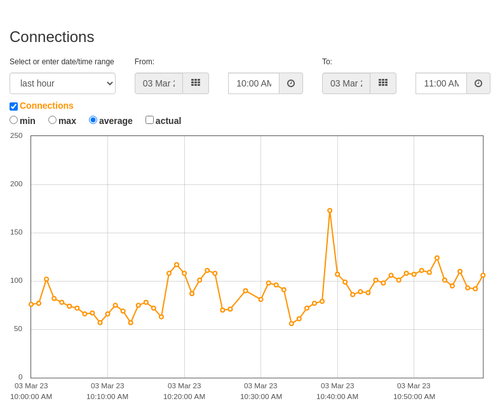Open the 'last hour' range dropdown

(x=63, y=83)
